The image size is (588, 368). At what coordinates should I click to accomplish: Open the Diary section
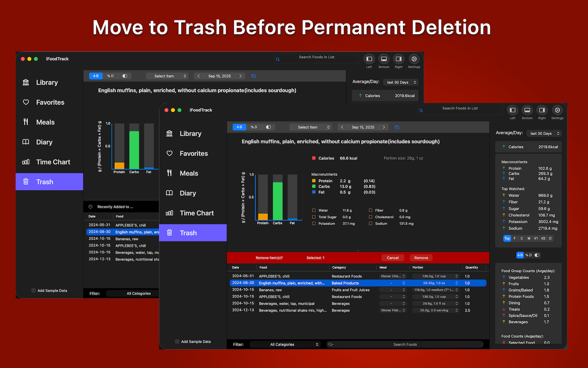(x=187, y=193)
